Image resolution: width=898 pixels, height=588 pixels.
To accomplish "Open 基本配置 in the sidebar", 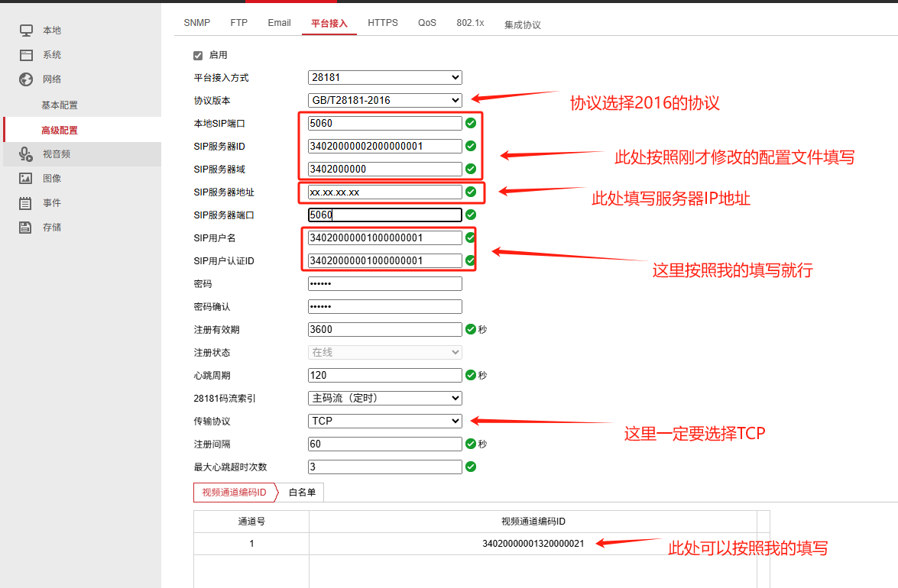I will click(x=60, y=105).
